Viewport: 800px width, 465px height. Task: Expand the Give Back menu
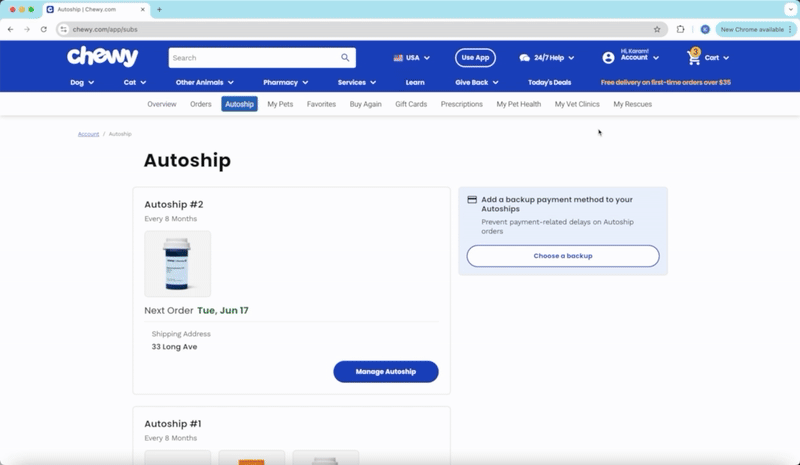(477, 82)
